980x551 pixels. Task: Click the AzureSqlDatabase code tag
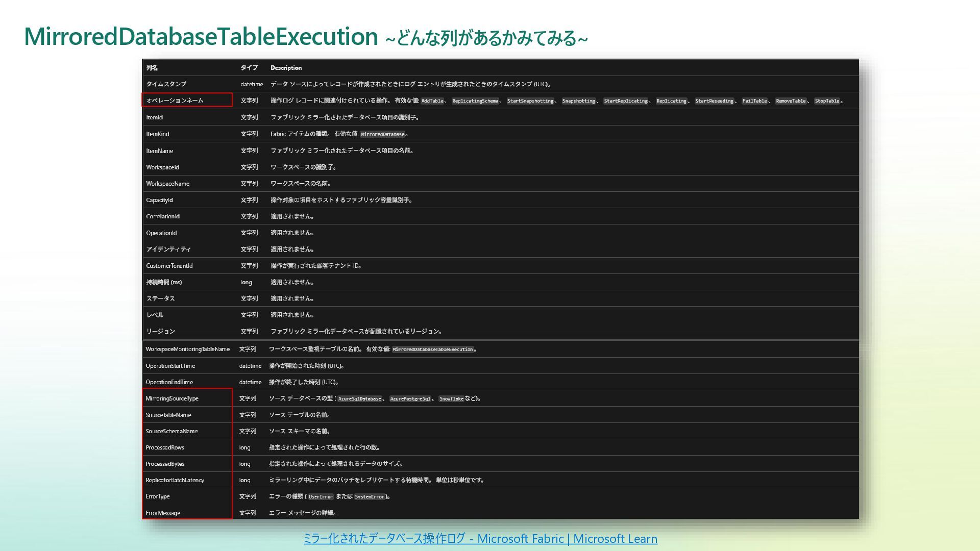pos(359,399)
